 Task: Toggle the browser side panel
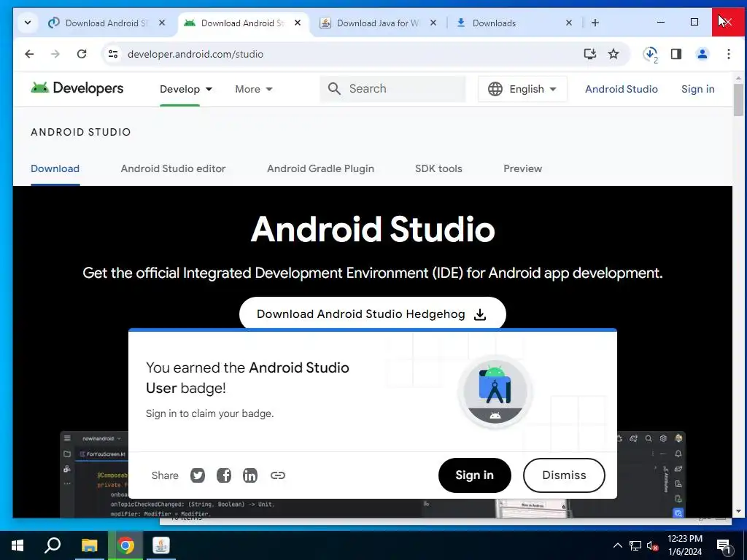(x=676, y=54)
